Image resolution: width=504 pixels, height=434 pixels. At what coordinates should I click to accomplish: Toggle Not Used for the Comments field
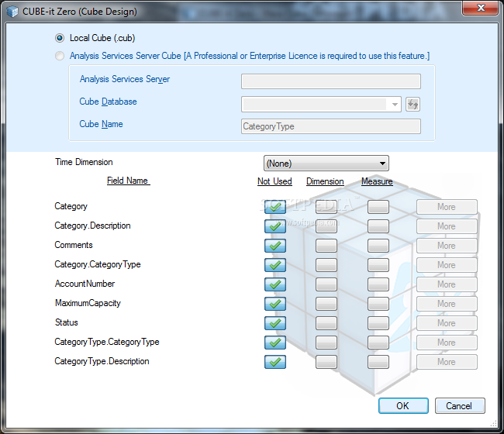click(275, 246)
